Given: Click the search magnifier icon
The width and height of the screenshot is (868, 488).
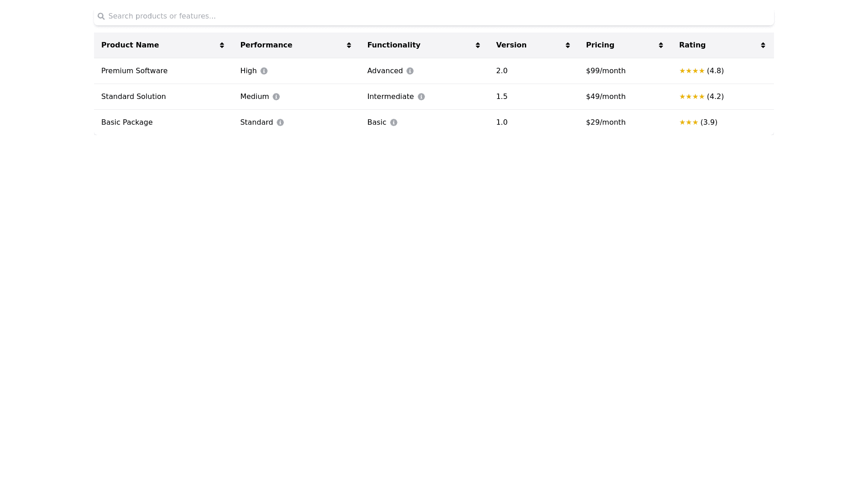Looking at the screenshot, I should tap(101, 16).
